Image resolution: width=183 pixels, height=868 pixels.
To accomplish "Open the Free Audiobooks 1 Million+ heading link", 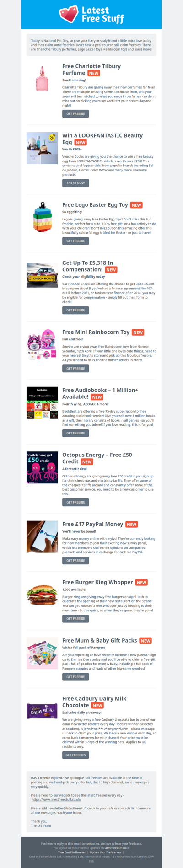I will [100, 393].
